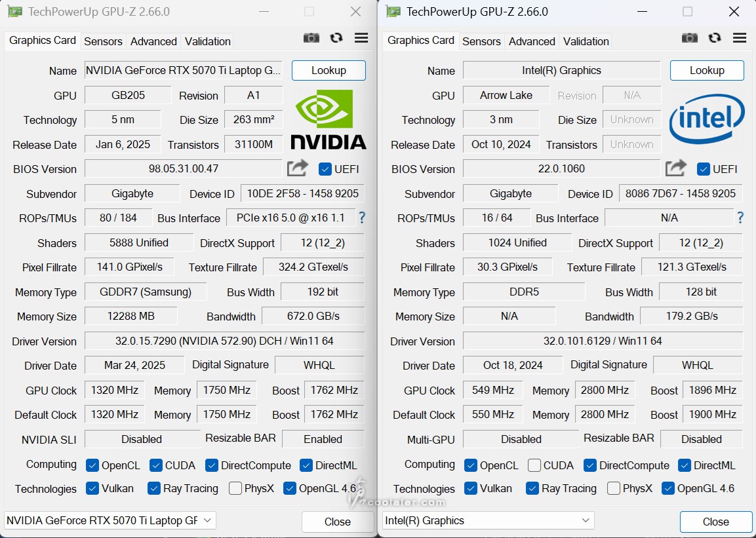Open GPU selector dropdown showing NVIDIA GeForce RTX 5070 Ti
756x538 pixels.
pos(110,521)
